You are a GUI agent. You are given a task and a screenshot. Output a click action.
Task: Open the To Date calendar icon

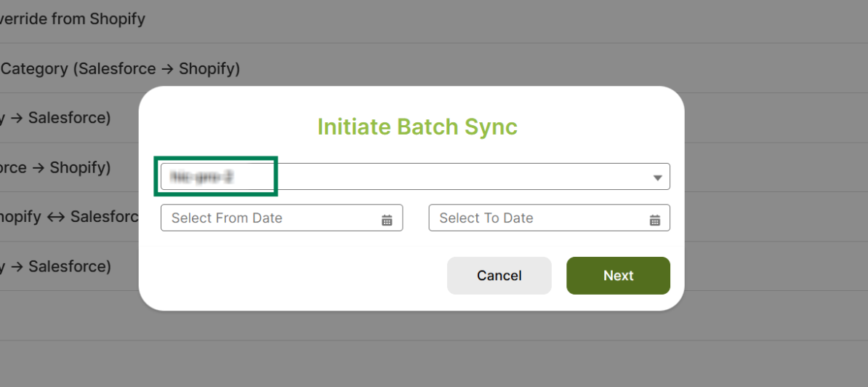click(x=655, y=220)
